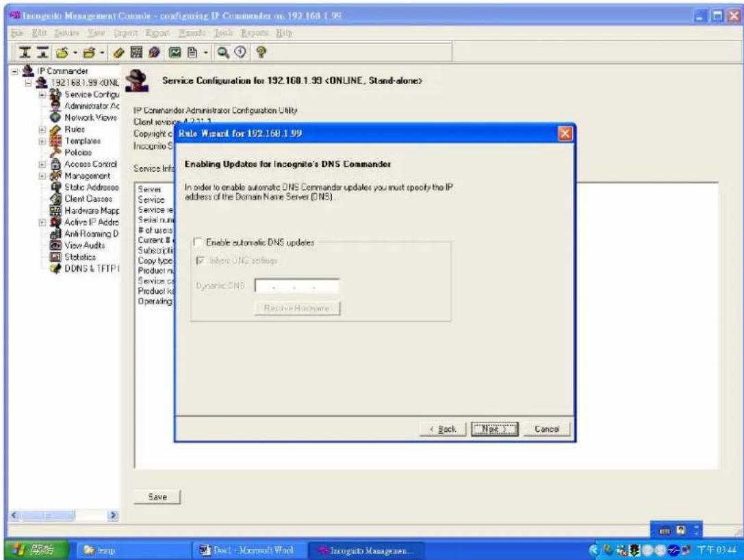
Task: Open the Reports menu
Action: 255,33
